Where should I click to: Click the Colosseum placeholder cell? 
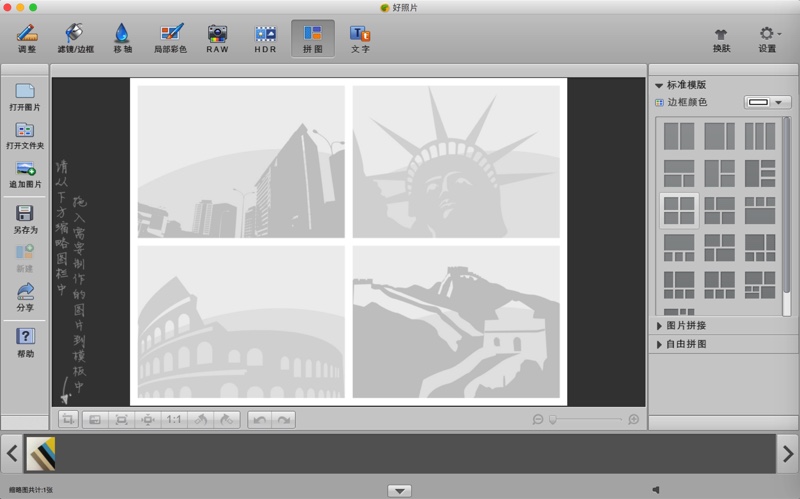[x=241, y=321]
